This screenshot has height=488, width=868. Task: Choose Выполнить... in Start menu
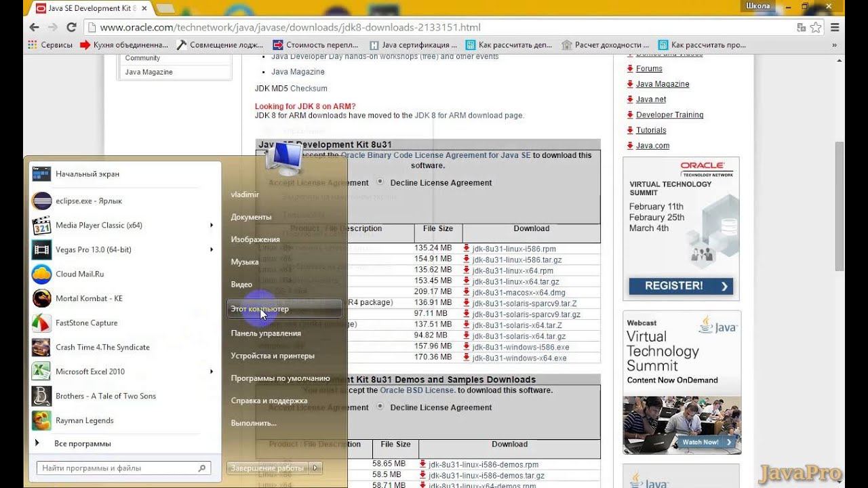(x=254, y=423)
